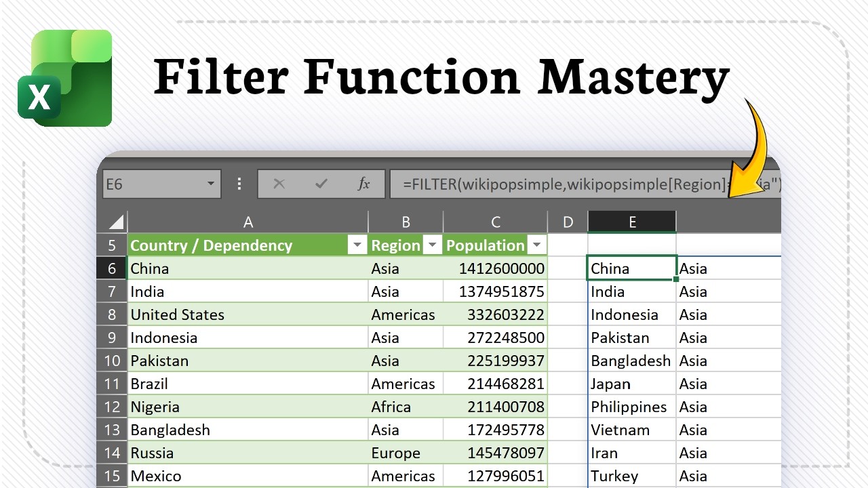Select cell Pakistan in column A

[x=248, y=361]
